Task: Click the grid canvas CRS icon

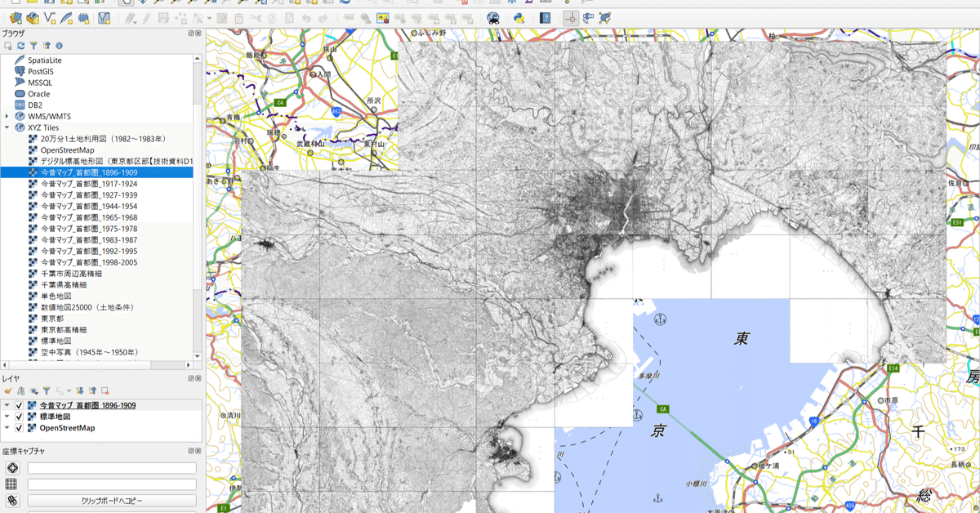Action: pos(11,484)
